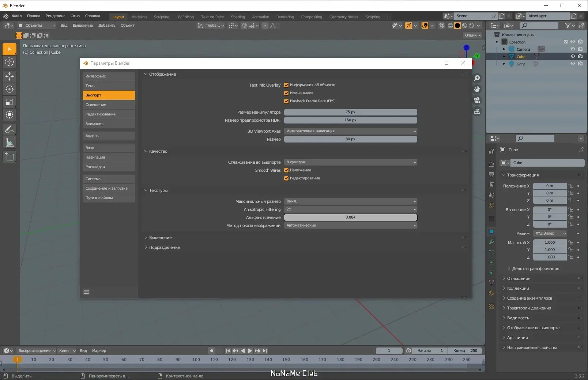Select the Add Cube tool
This screenshot has width=588, height=380.
10,157
